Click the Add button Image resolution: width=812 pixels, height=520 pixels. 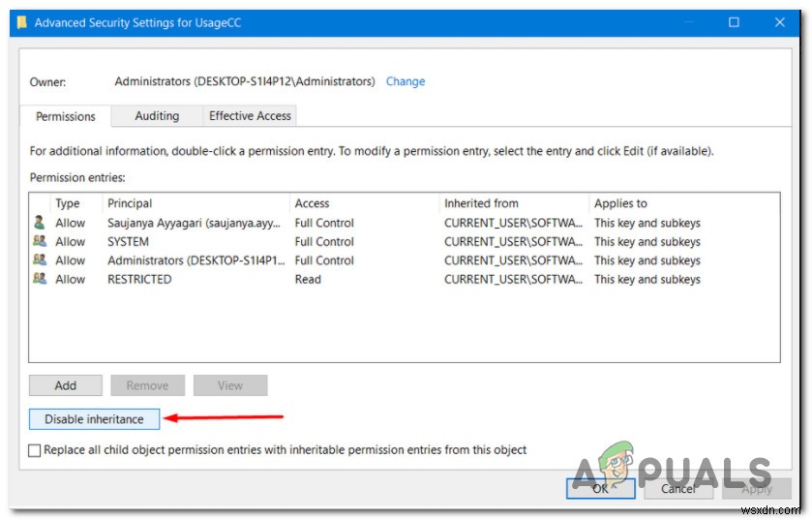coord(65,385)
